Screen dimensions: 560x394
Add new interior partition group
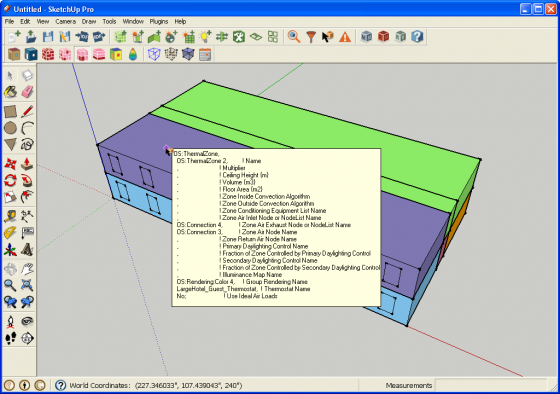pyautogui.click(x=154, y=36)
